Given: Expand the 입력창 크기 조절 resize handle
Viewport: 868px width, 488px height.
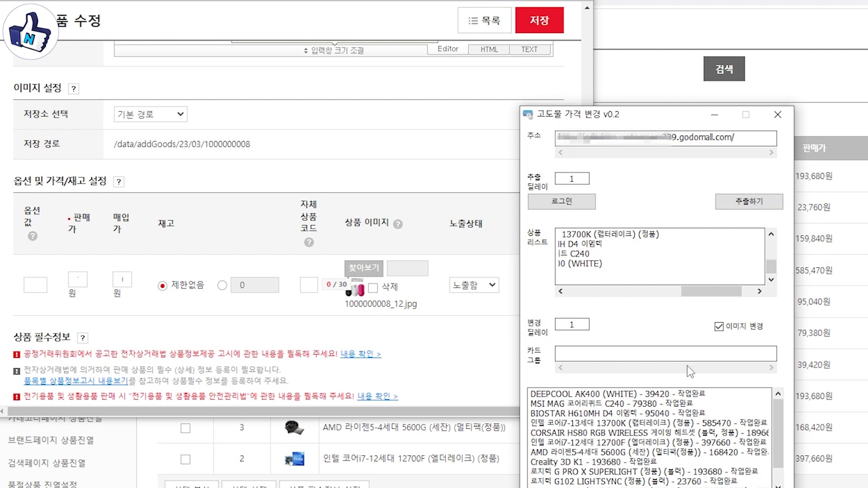Looking at the screenshot, I should click(334, 50).
